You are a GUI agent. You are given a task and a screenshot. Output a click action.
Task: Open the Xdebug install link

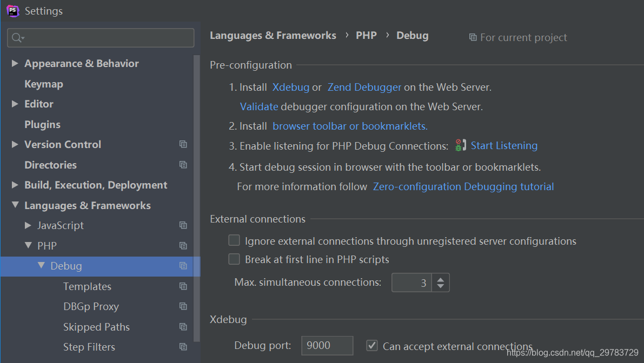[291, 87]
